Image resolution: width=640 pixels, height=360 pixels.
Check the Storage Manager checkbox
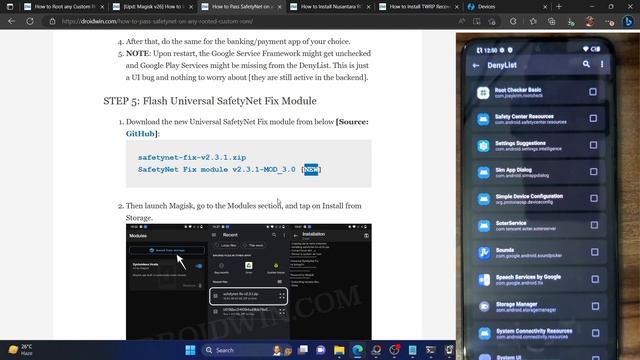[x=596, y=306]
